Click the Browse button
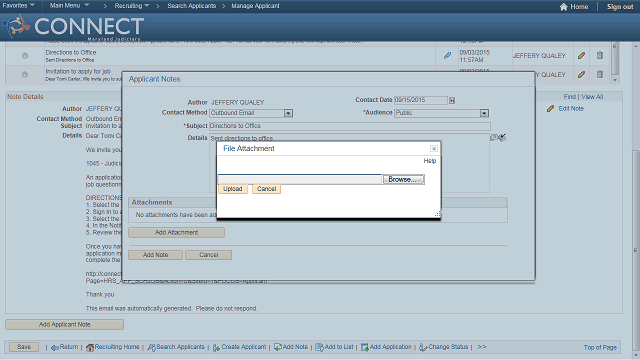This screenshot has height=360, width=640. click(403, 179)
